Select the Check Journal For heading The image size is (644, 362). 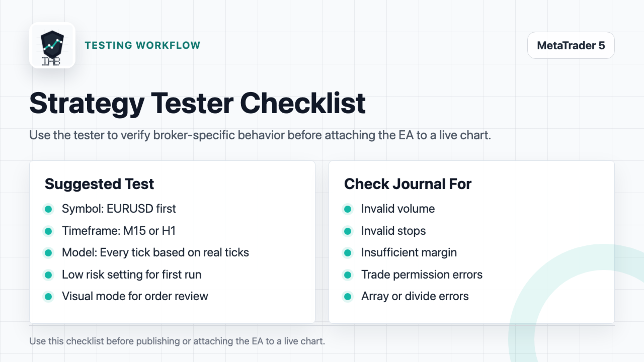[408, 184]
